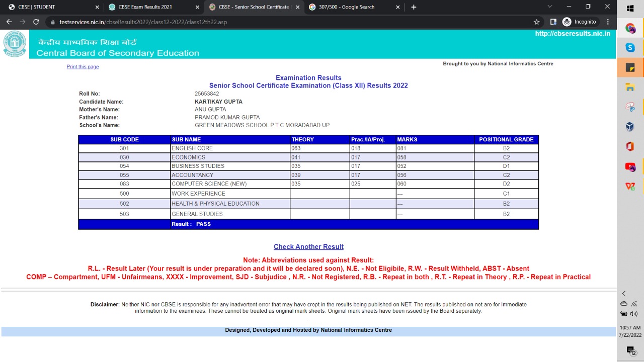Open the red V app in taskbar

[x=630, y=186]
